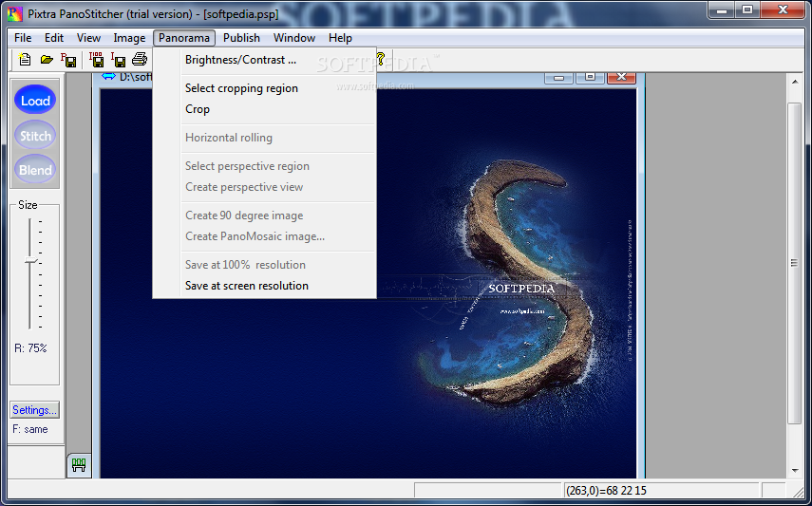This screenshot has width=812, height=506.
Task: Open the File menu
Action: 23,38
